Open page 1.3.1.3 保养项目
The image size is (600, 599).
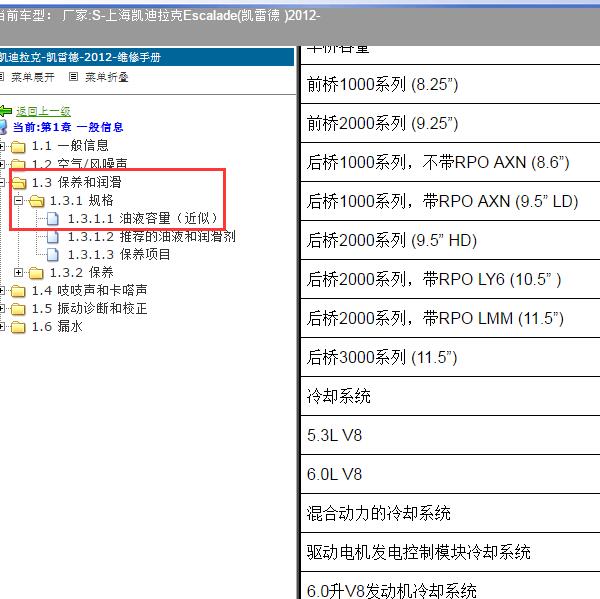[119, 255]
